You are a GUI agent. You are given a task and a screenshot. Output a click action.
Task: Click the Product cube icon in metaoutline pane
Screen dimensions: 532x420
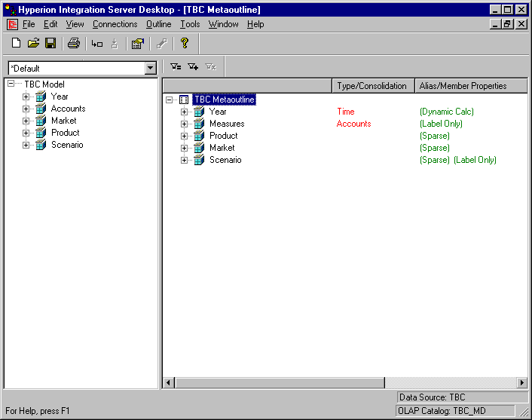199,136
